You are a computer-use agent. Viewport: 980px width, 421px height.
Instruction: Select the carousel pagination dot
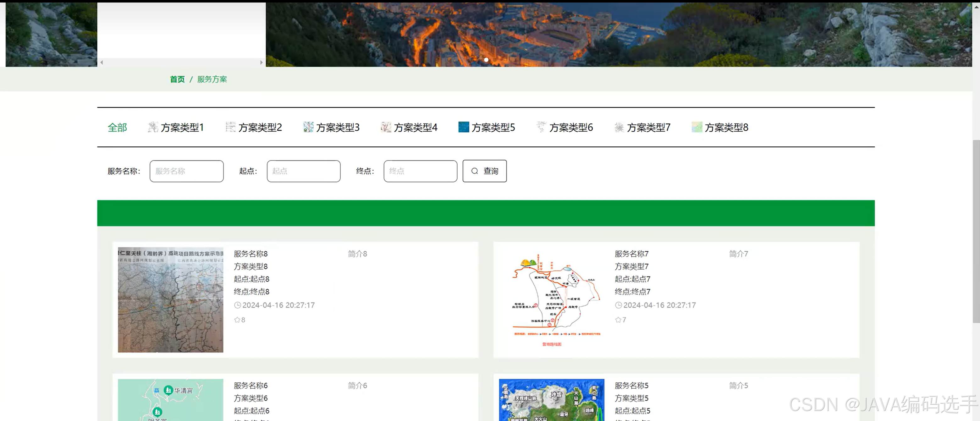coord(486,60)
